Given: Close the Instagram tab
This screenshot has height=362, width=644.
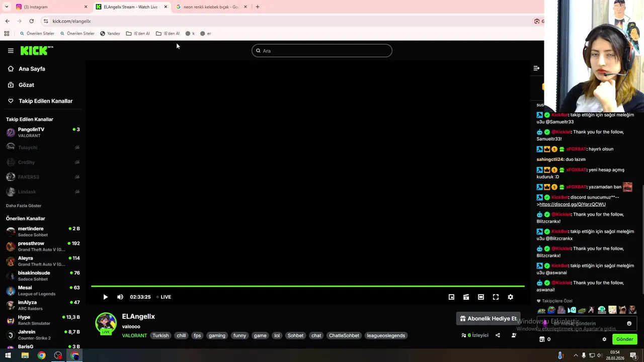Looking at the screenshot, I should click(x=86, y=7).
